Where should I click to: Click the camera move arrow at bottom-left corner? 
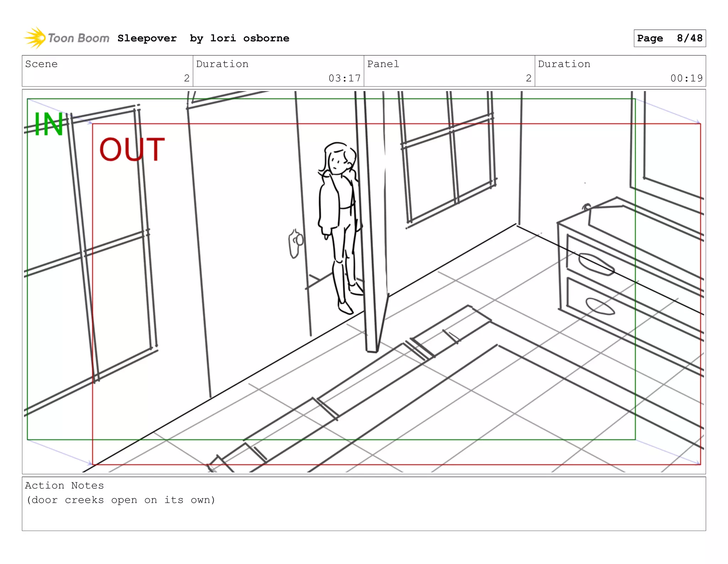pos(60,452)
